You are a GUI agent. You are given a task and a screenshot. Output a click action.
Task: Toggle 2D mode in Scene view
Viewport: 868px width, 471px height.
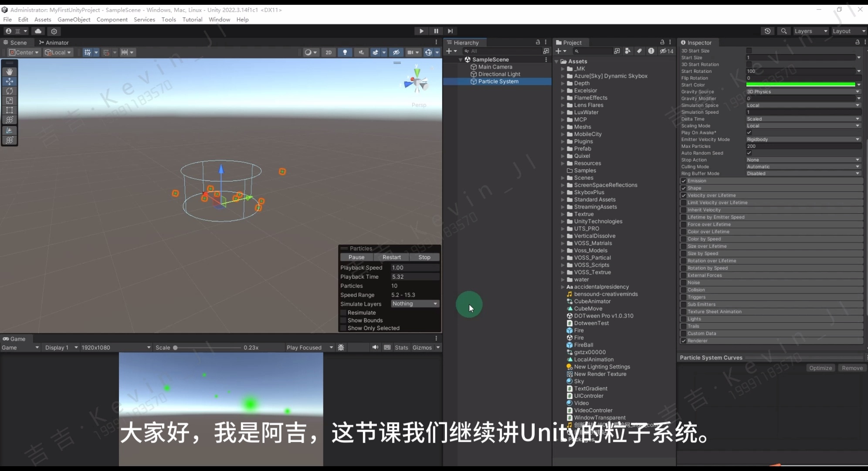pos(329,52)
